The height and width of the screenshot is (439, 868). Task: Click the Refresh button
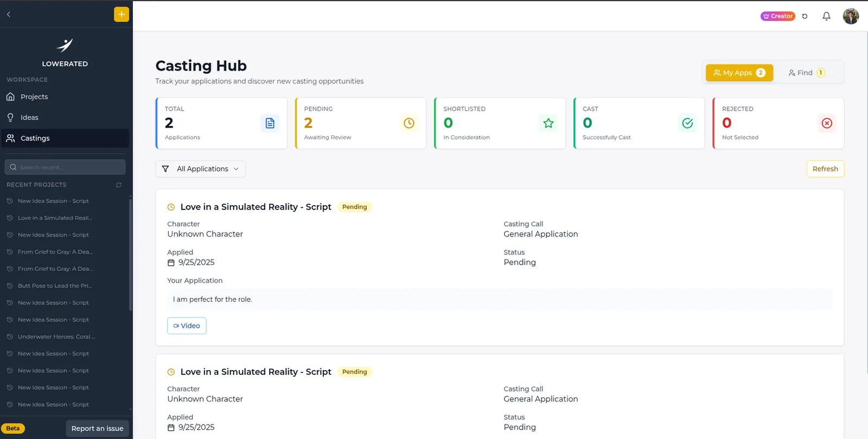(x=825, y=169)
